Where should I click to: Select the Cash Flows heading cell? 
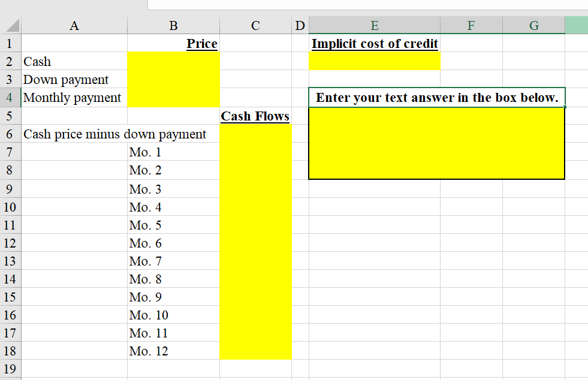tap(255, 116)
